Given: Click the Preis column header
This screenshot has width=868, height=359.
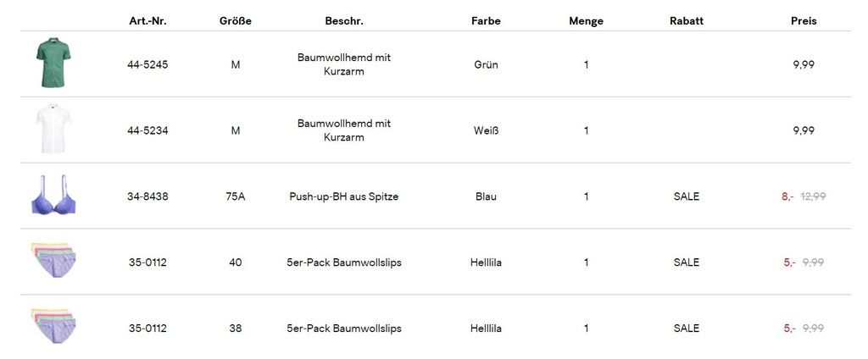Looking at the screenshot, I should (804, 21).
